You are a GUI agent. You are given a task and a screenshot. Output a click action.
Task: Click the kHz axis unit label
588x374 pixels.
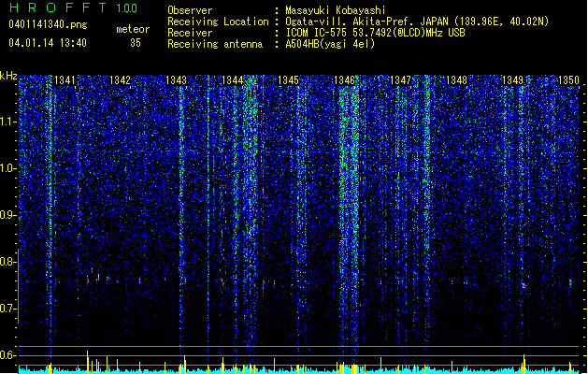(x=8, y=76)
